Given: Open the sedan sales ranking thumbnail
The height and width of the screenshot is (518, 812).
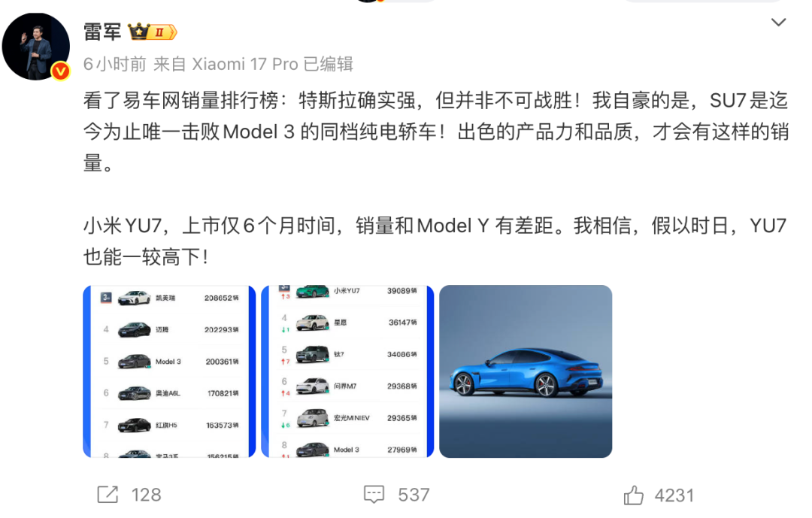Looking at the screenshot, I should (169, 371).
